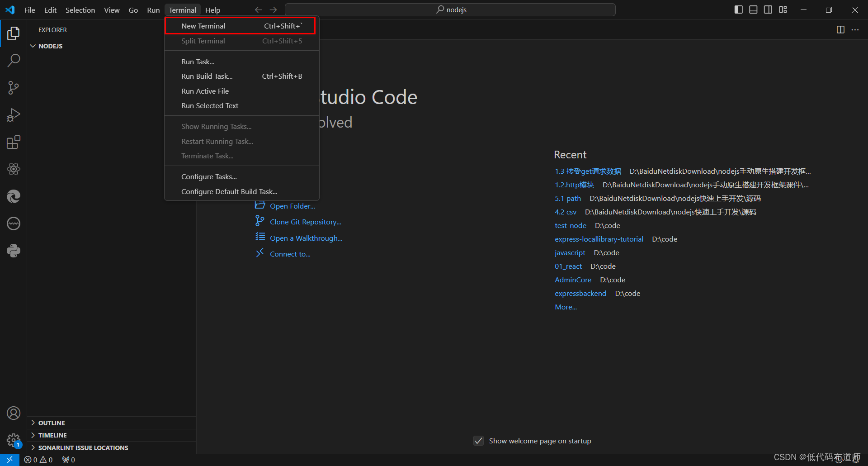Open the React atom icon view
This screenshot has width=868, height=466.
coord(14,169)
